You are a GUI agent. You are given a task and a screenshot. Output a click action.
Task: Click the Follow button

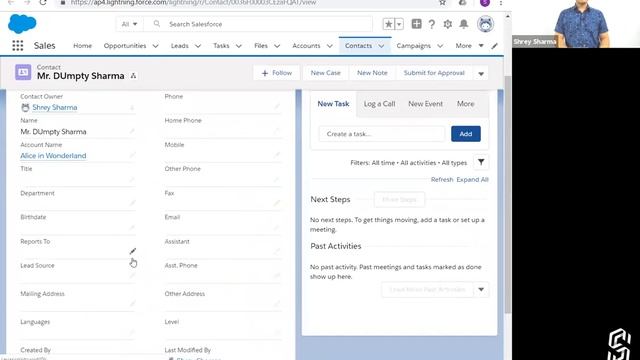(277, 73)
